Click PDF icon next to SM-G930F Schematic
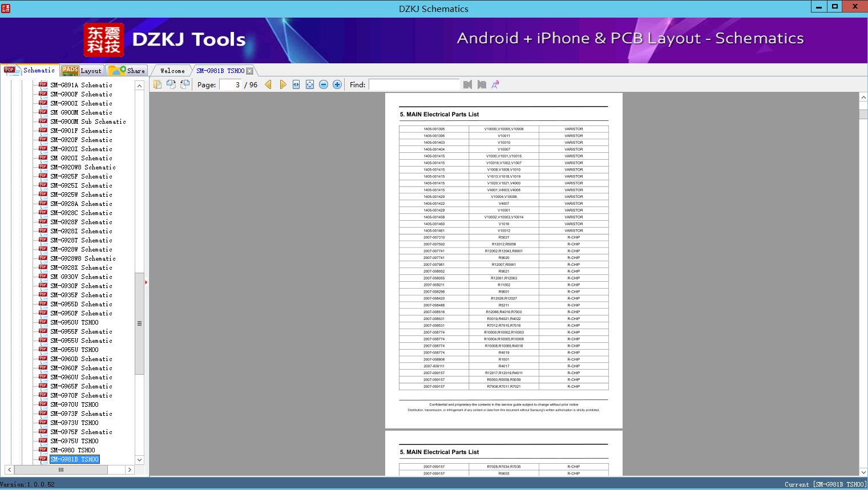 (x=43, y=285)
